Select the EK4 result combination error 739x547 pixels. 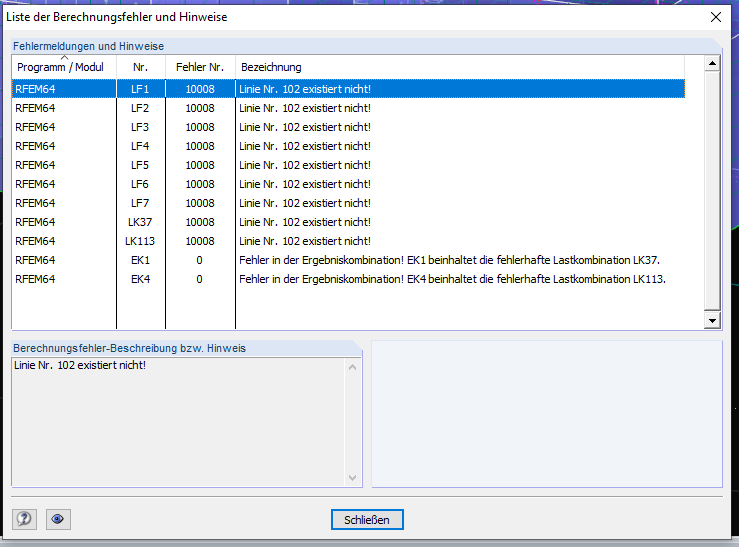click(x=348, y=279)
